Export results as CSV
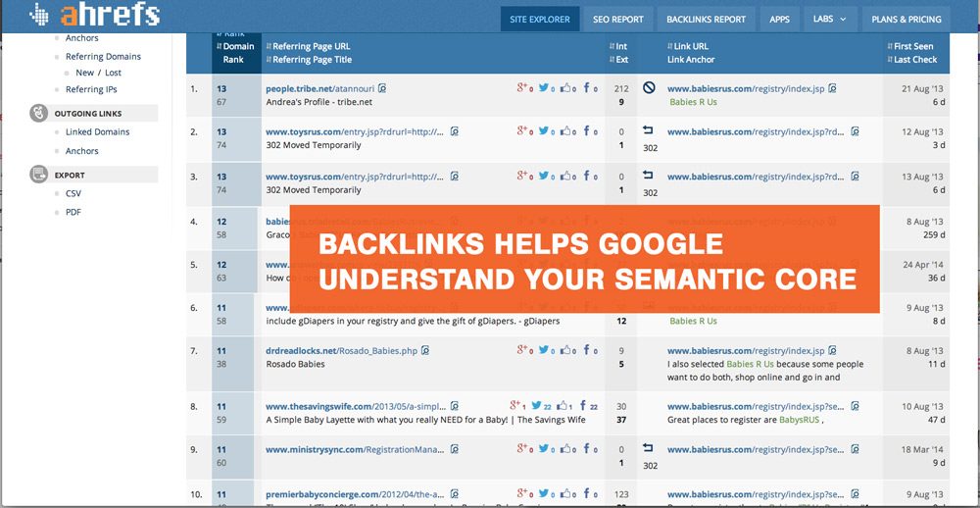This screenshot has width=980, height=508. click(x=73, y=193)
